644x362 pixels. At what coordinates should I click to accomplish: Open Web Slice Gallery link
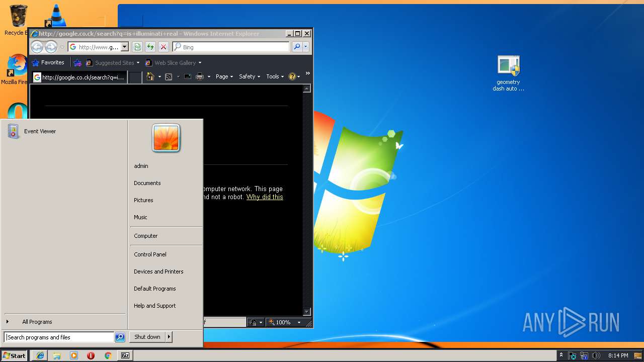tap(173, 63)
